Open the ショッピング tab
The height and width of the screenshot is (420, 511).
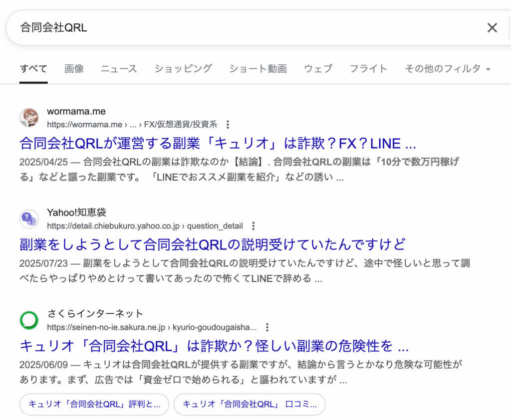pos(183,69)
